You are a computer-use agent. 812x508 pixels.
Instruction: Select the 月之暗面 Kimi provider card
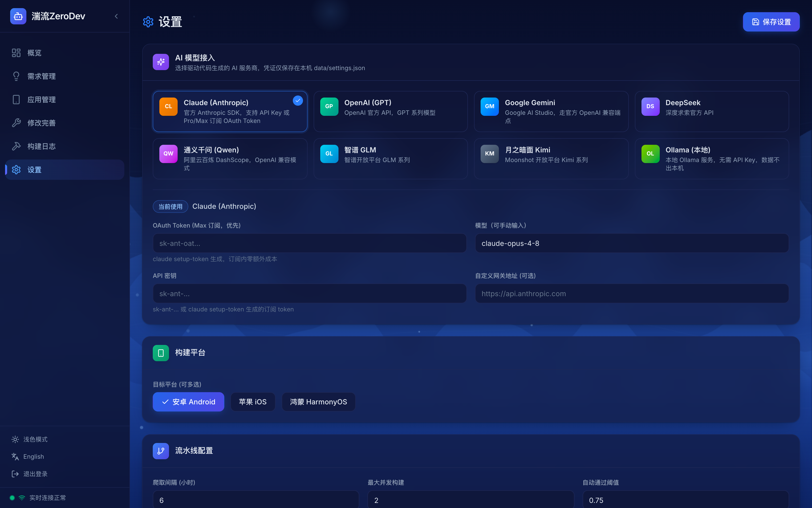click(551, 158)
